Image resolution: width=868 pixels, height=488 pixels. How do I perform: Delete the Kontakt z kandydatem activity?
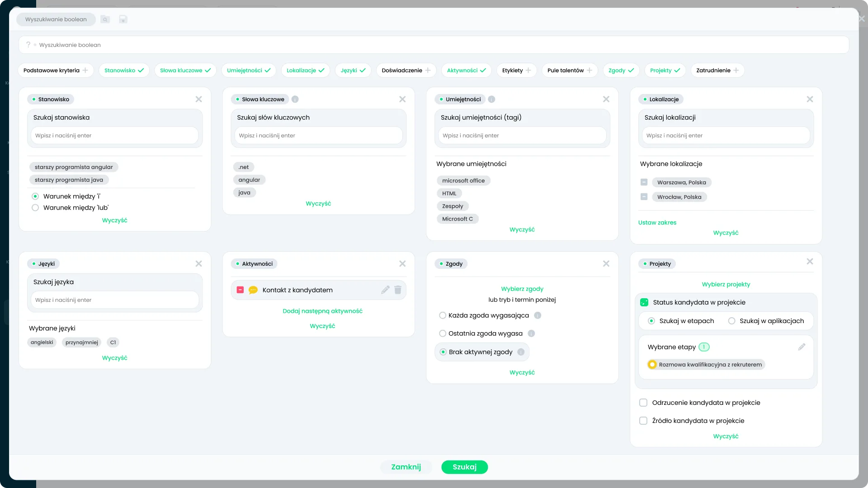pyautogui.click(x=398, y=290)
